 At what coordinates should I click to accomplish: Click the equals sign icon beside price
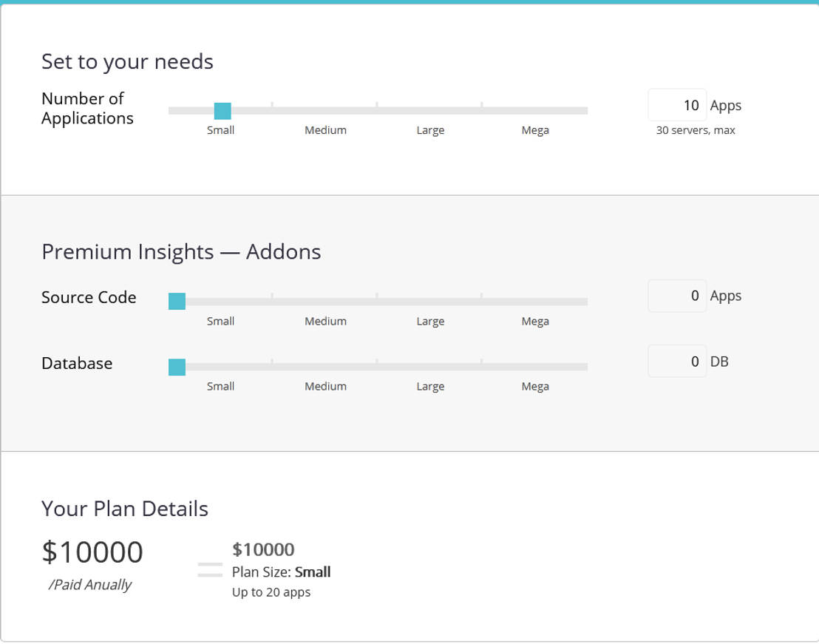click(x=210, y=569)
